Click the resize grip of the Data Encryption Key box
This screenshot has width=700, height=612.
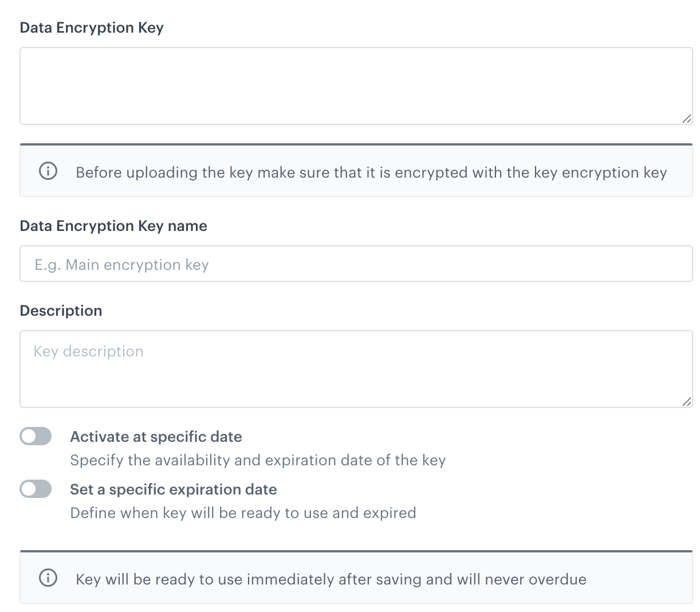click(687, 119)
